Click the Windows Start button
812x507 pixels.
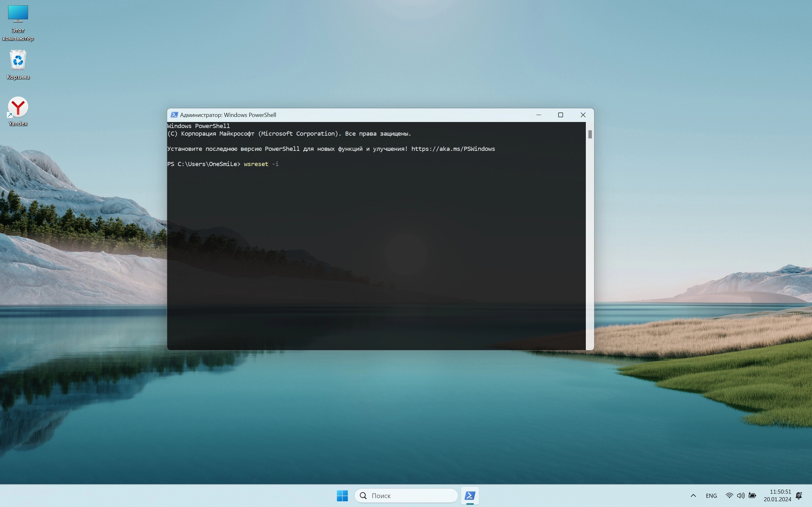342,496
